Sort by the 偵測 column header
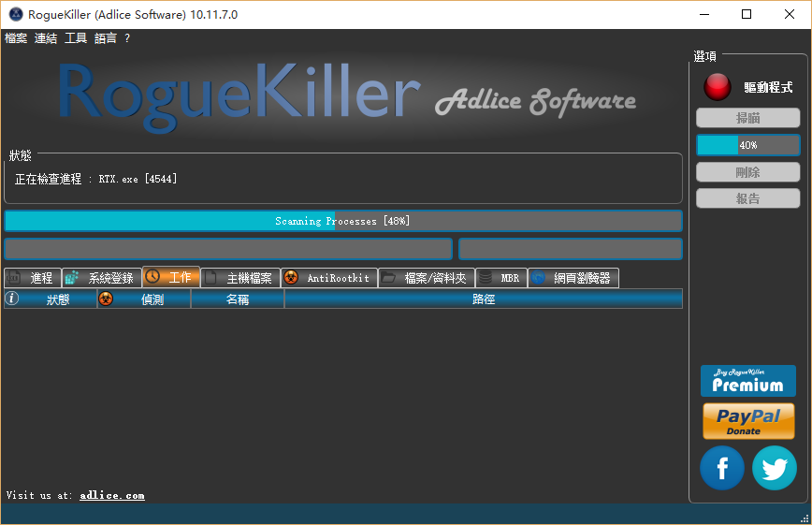Image resolution: width=812 pixels, height=525 pixels. pyautogui.click(x=144, y=299)
